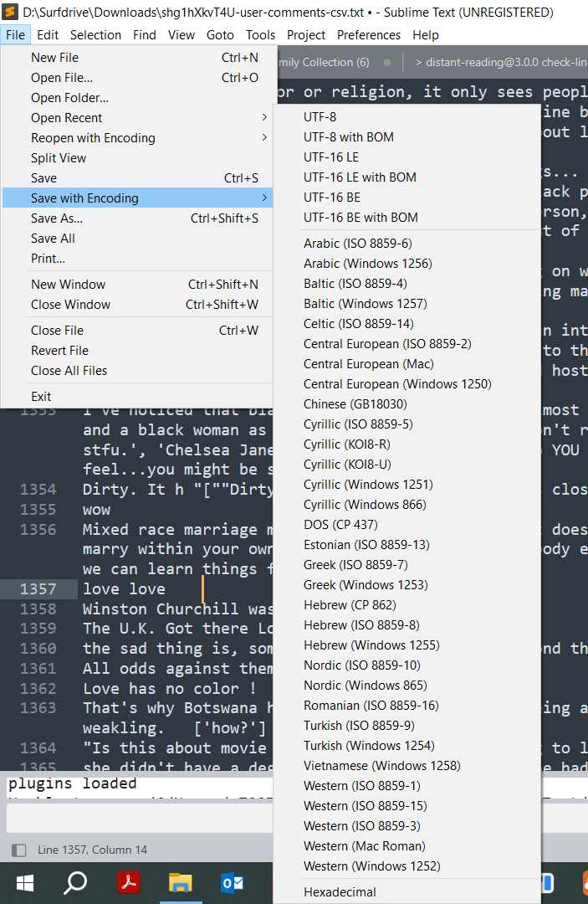Click Exit in the File menu
This screenshot has height=904, width=588.
(x=137, y=397)
